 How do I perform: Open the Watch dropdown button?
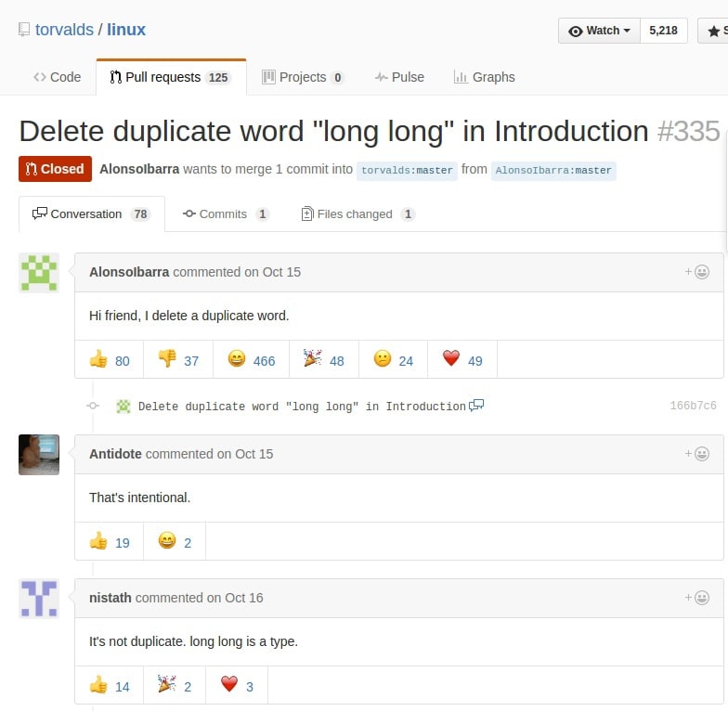599,31
